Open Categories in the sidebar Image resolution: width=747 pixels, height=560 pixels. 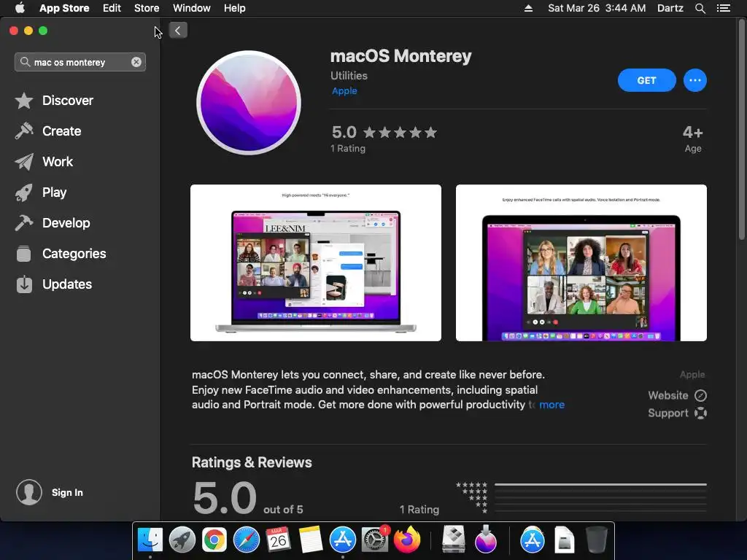click(x=61, y=253)
